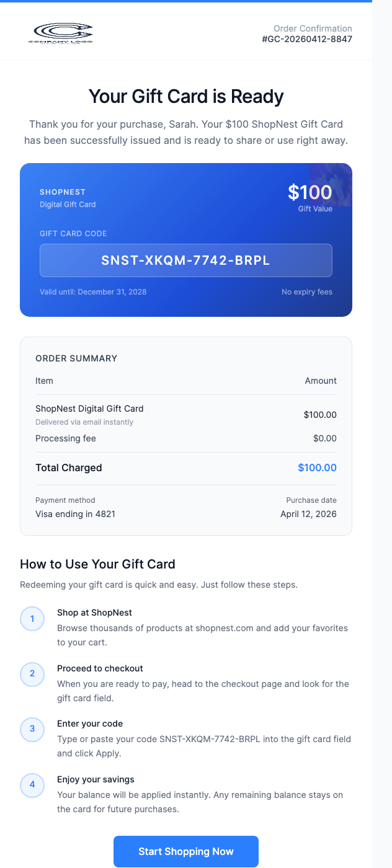
Task: Select step 1 numbered circle icon
Action: pos(32,618)
